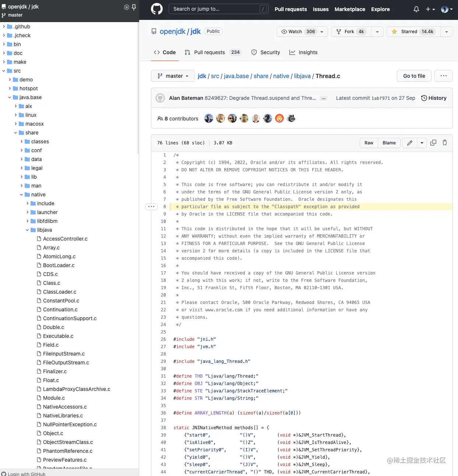
Task: Open Object.c in the tree
Action: (x=53, y=433)
